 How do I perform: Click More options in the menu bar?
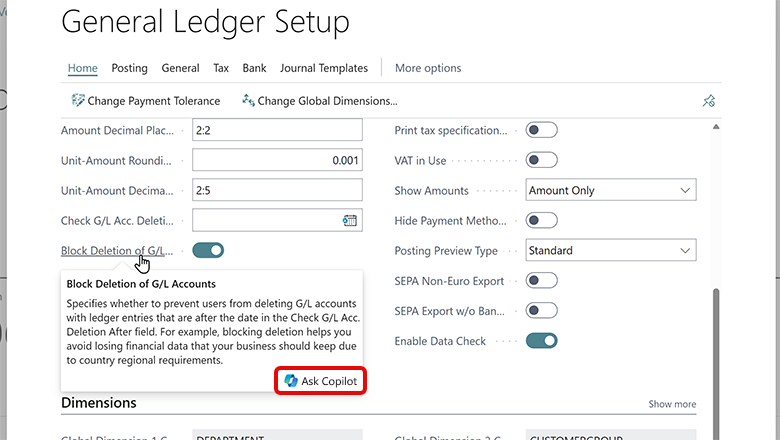(428, 68)
